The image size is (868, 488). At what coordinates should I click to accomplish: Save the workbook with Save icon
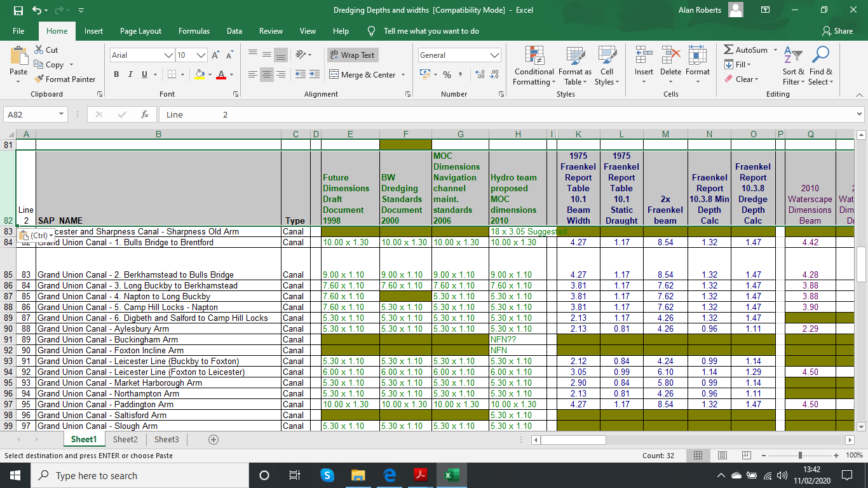point(18,10)
